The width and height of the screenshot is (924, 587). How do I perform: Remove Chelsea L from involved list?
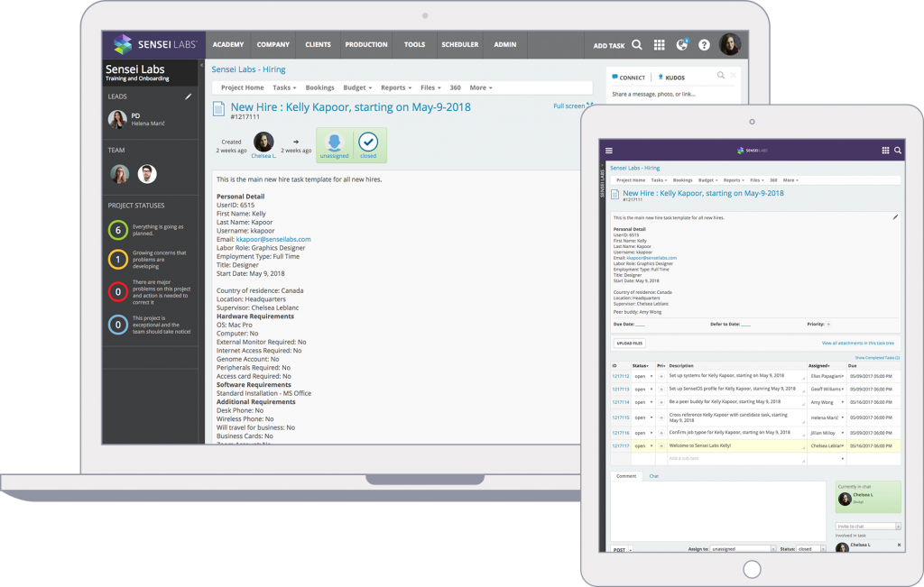pyautogui.click(x=899, y=546)
